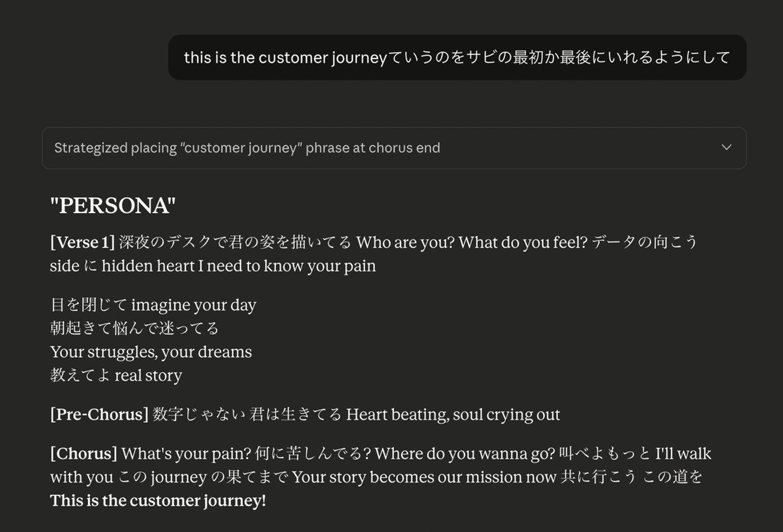
Task: Click the "PERSONA" song title heading
Action: (x=113, y=206)
